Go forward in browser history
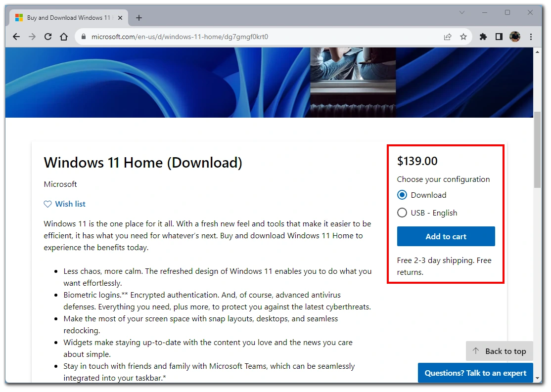 point(32,37)
